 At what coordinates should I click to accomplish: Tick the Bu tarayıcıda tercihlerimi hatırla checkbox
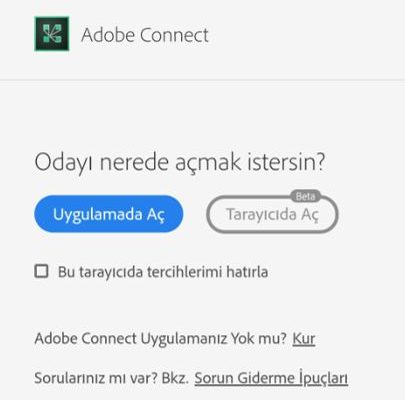(x=42, y=271)
